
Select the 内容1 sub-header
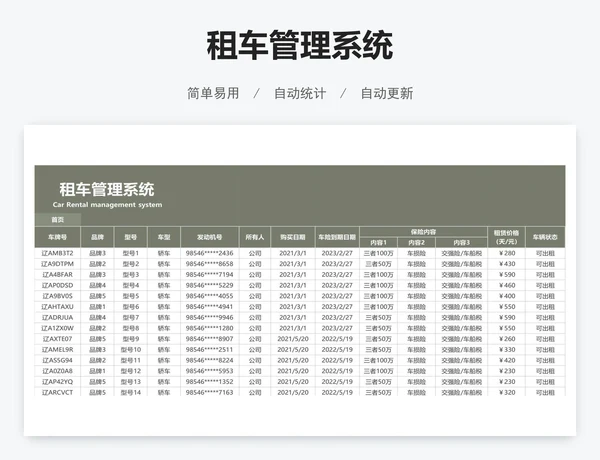point(378,243)
